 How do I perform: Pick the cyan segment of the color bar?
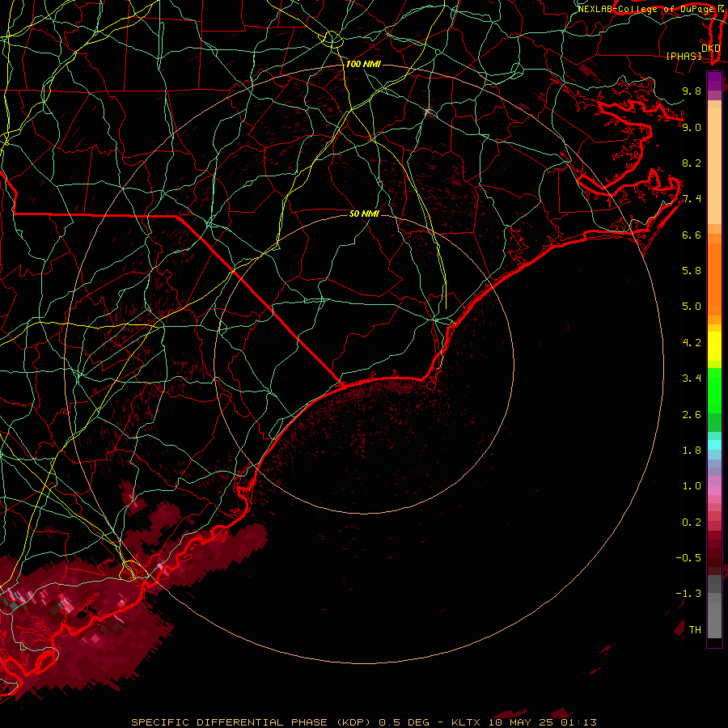tap(714, 445)
